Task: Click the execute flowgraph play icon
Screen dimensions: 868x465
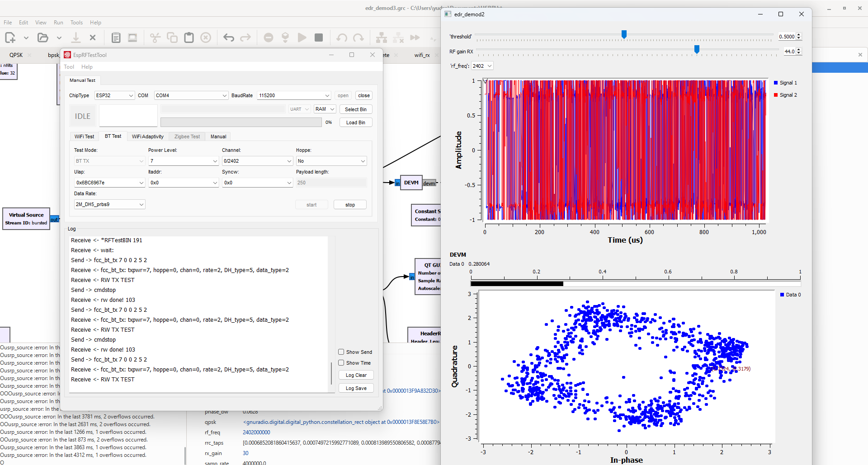Action: [x=302, y=38]
